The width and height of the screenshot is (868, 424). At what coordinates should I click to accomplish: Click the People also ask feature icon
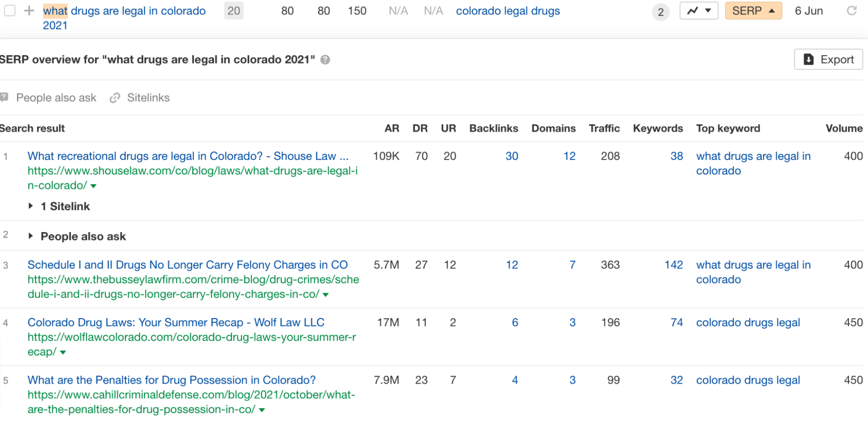(5, 97)
